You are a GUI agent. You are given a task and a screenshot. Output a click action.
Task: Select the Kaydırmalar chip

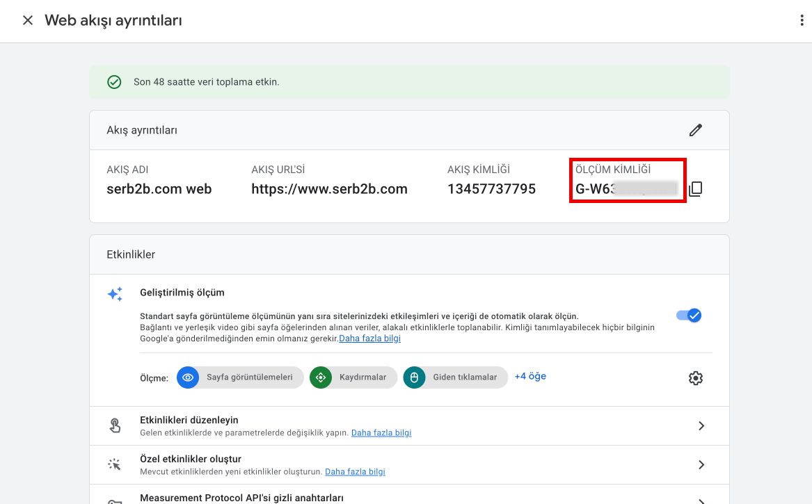click(353, 377)
